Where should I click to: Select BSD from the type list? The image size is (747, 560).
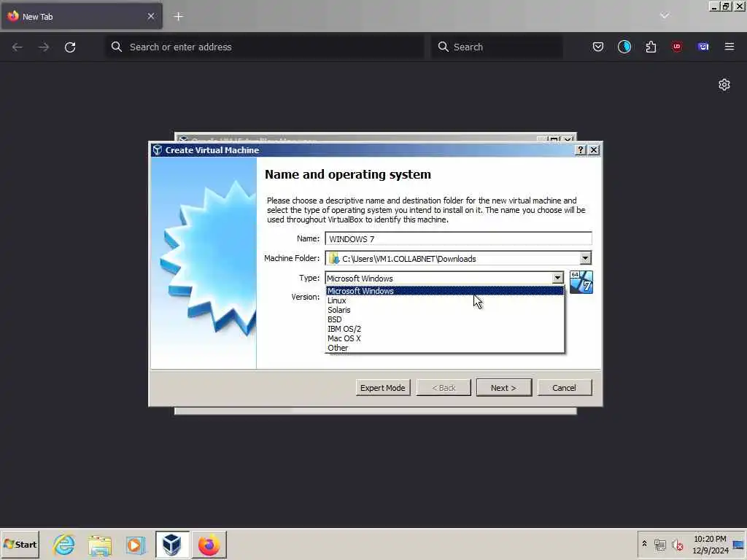pyautogui.click(x=444, y=319)
